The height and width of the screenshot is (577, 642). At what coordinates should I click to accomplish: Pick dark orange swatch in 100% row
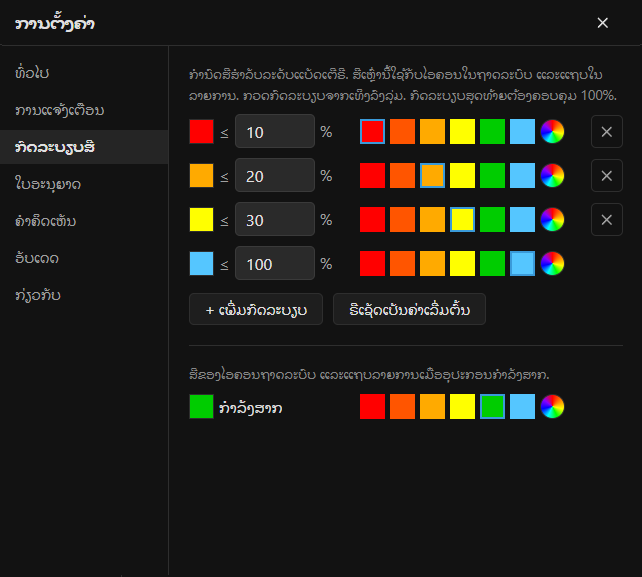[x=402, y=263]
